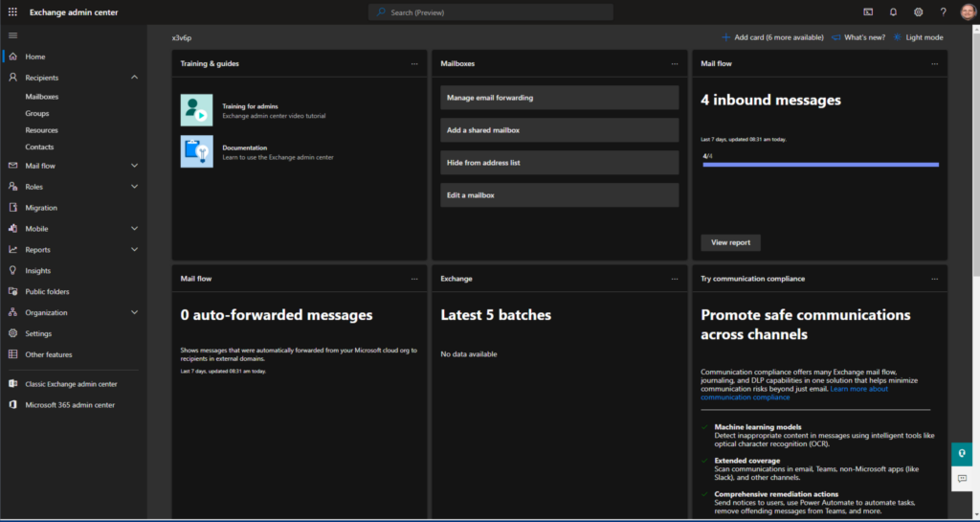The width and height of the screenshot is (980, 522).
Task: Go to Contacts in sidebar
Action: coord(39,147)
